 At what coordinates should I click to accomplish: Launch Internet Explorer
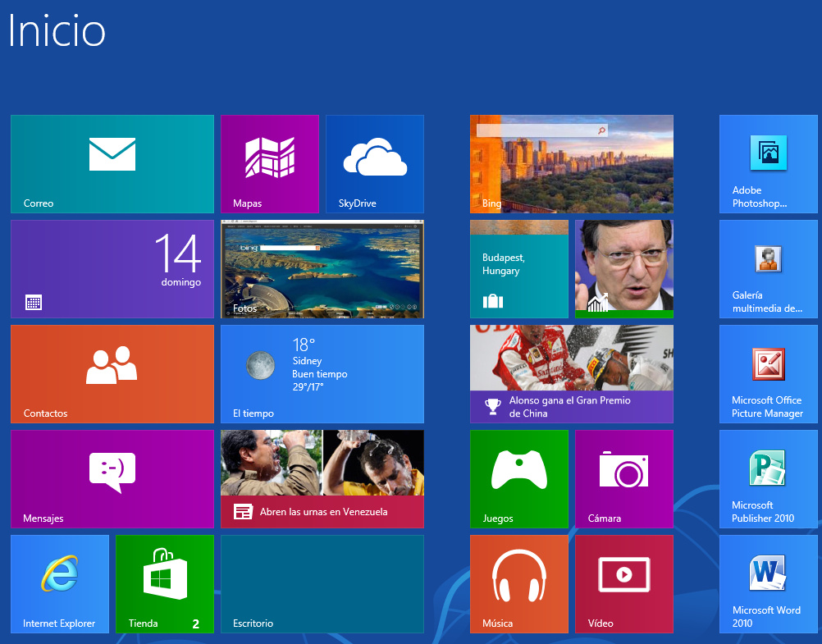[60, 584]
